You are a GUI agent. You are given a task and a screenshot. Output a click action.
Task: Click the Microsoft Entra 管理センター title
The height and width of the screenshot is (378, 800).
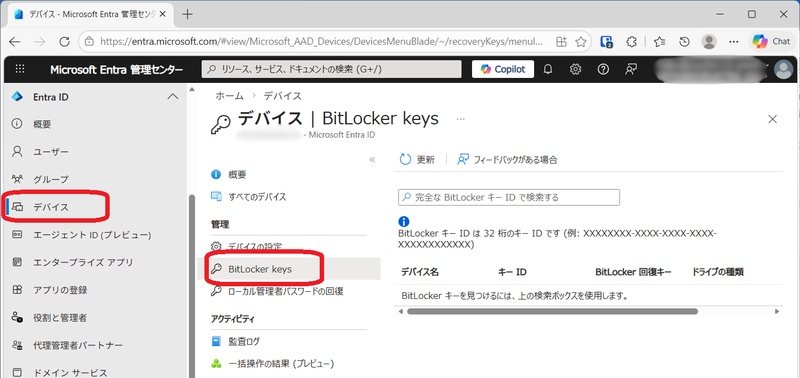(116, 70)
